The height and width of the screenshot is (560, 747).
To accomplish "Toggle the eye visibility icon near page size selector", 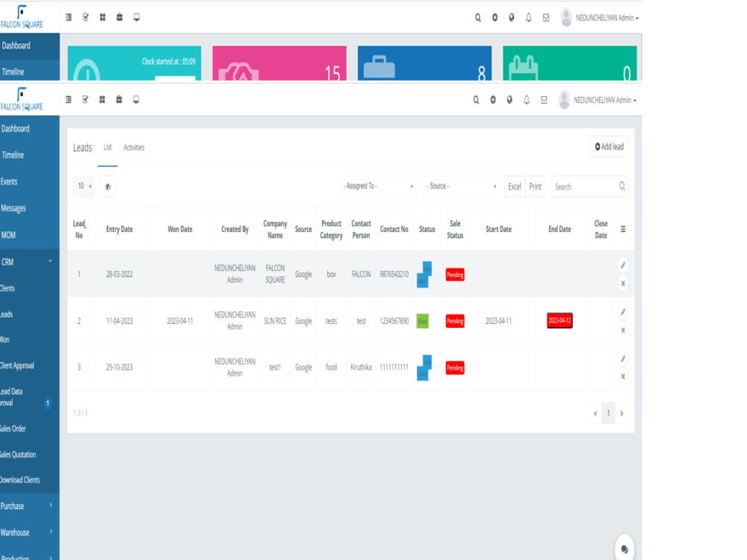I will point(108,186).
